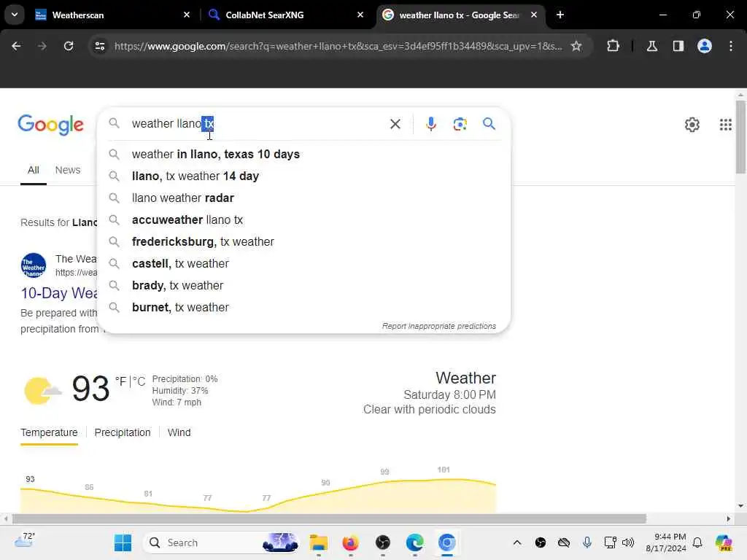Screen dimensions: 747x560
Task: Search by image with Lens icon
Action: (x=460, y=124)
